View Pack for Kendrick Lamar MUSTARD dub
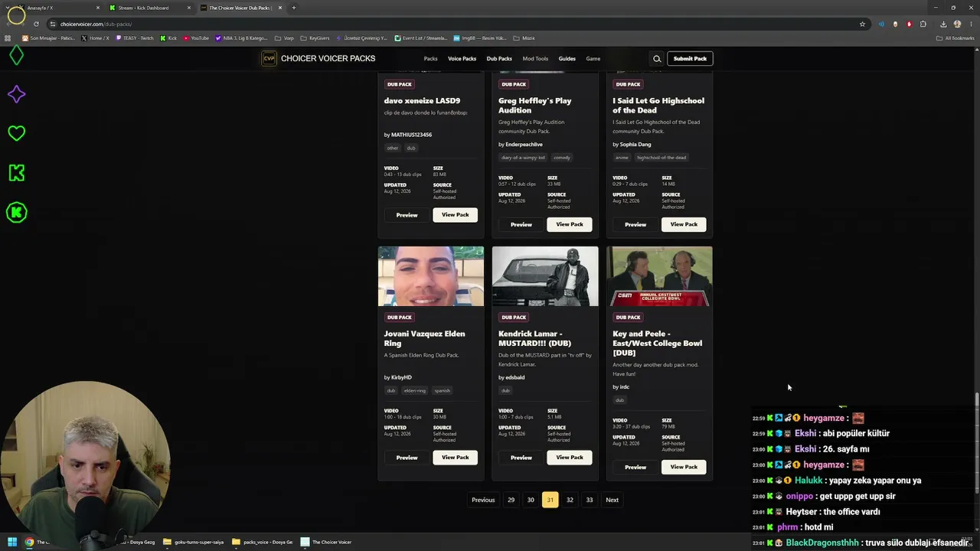 point(570,458)
